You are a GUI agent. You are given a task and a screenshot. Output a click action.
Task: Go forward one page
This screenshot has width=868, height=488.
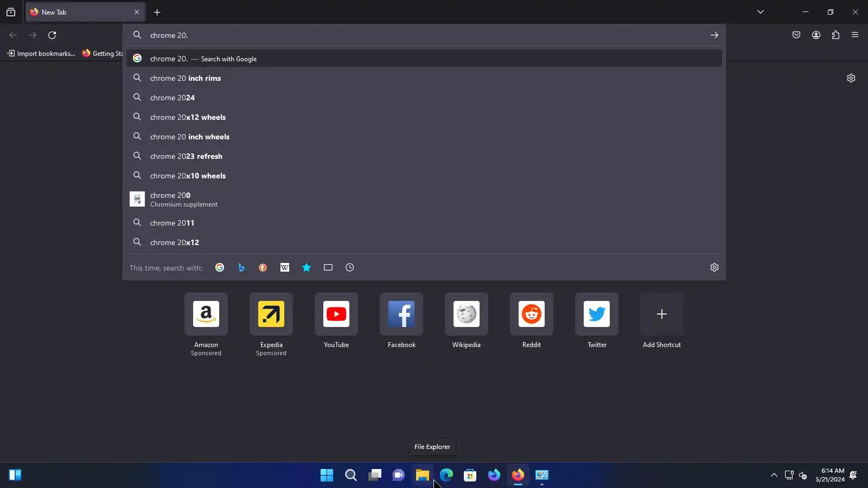coord(33,35)
